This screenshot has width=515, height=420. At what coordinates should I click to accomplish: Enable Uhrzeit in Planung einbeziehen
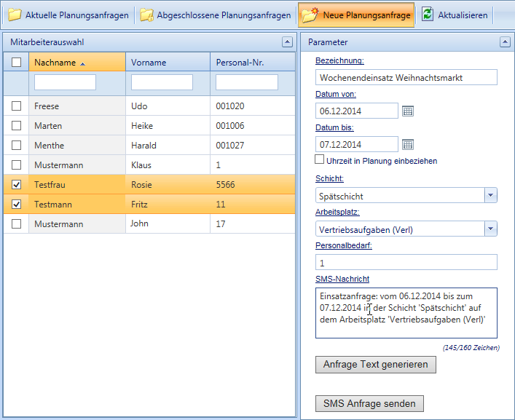coord(319,159)
